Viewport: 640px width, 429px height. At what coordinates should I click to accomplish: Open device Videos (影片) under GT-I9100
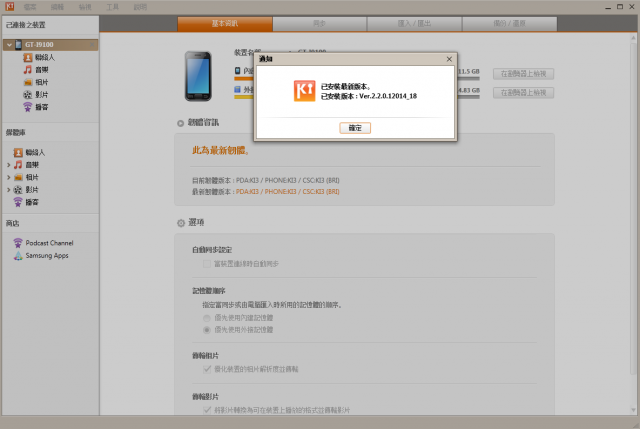coord(27,95)
